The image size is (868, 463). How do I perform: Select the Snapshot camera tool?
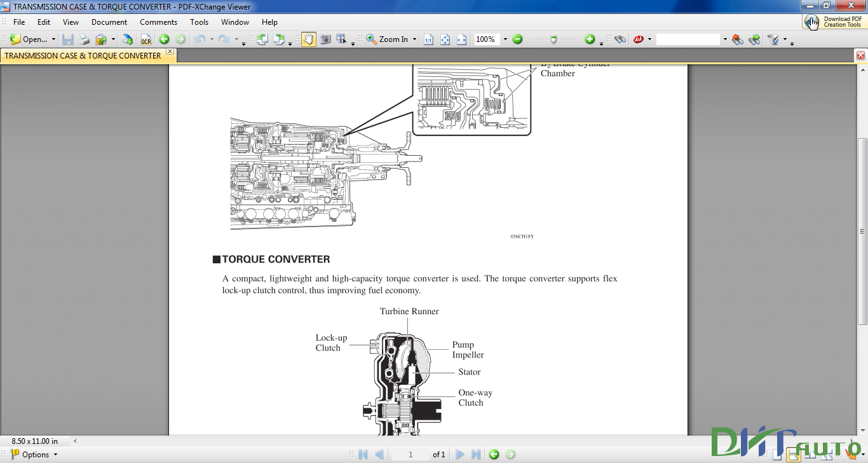[325, 39]
